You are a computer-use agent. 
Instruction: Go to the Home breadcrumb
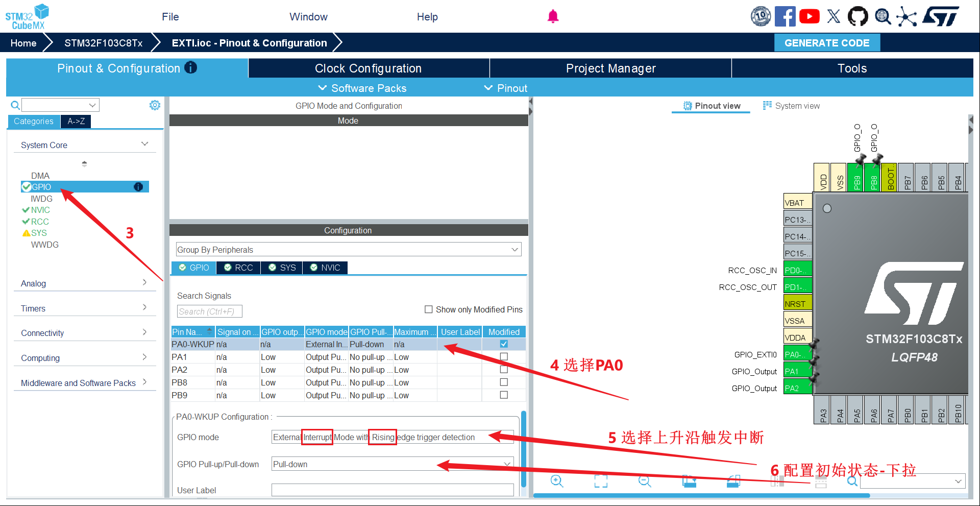click(x=23, y=43)
